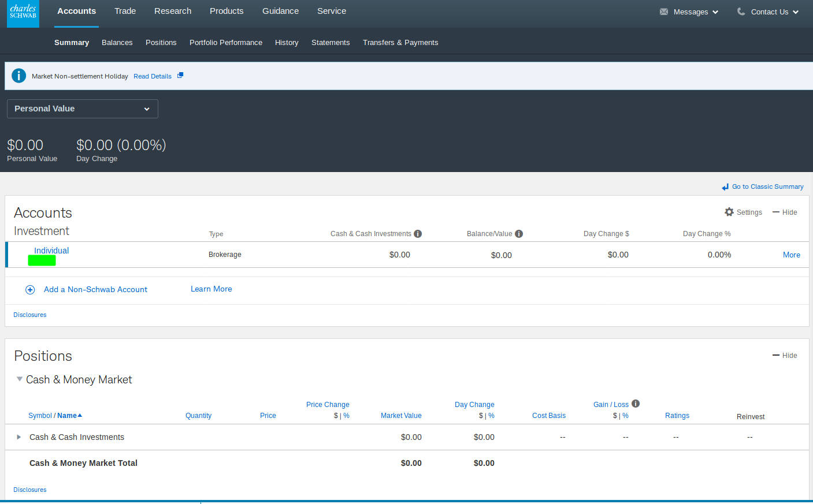Expand the Cash & Cash Investments row

click(18, 437)
